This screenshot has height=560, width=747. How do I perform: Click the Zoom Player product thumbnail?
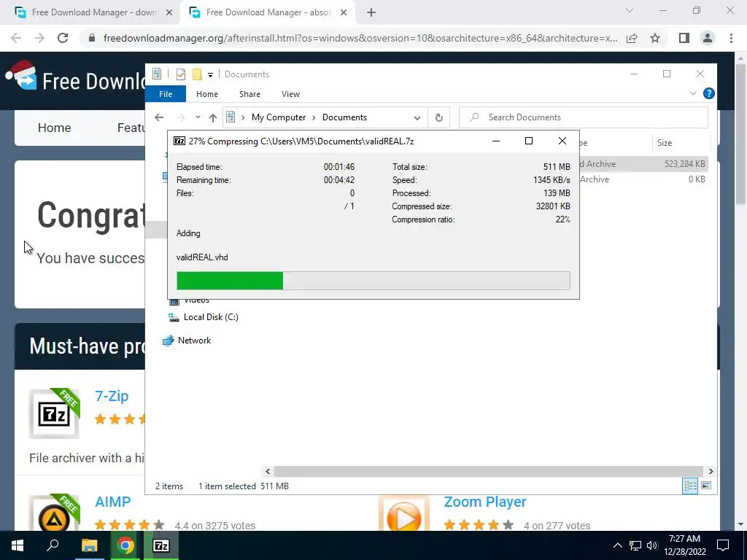click(x=404, y=513)
